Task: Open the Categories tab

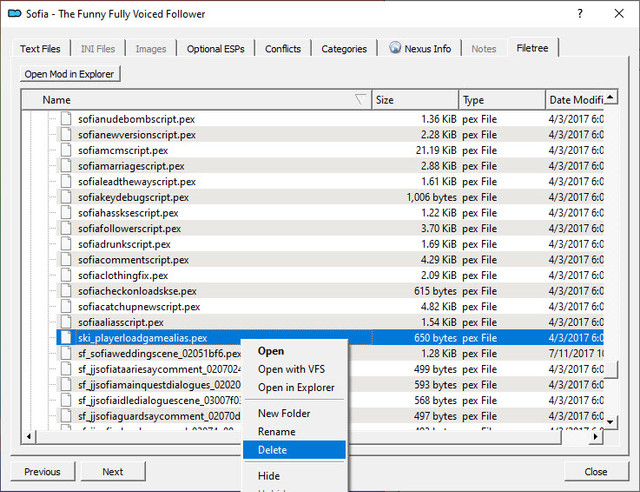Action: pos(344,49)
